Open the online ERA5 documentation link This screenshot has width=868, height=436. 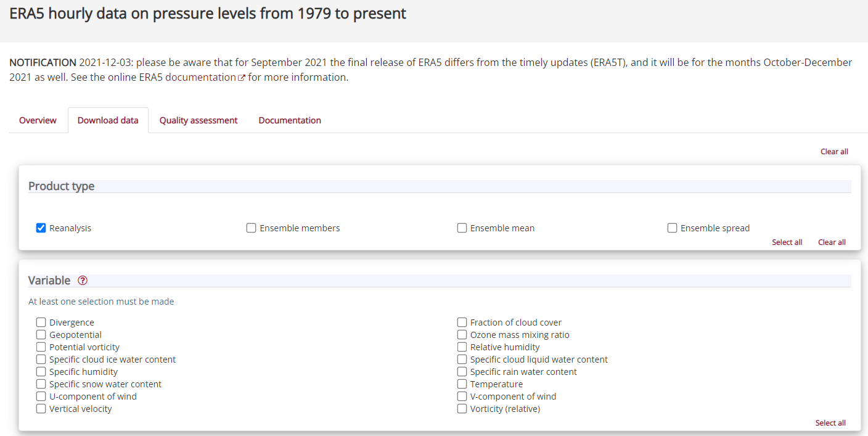coord(200,78)
